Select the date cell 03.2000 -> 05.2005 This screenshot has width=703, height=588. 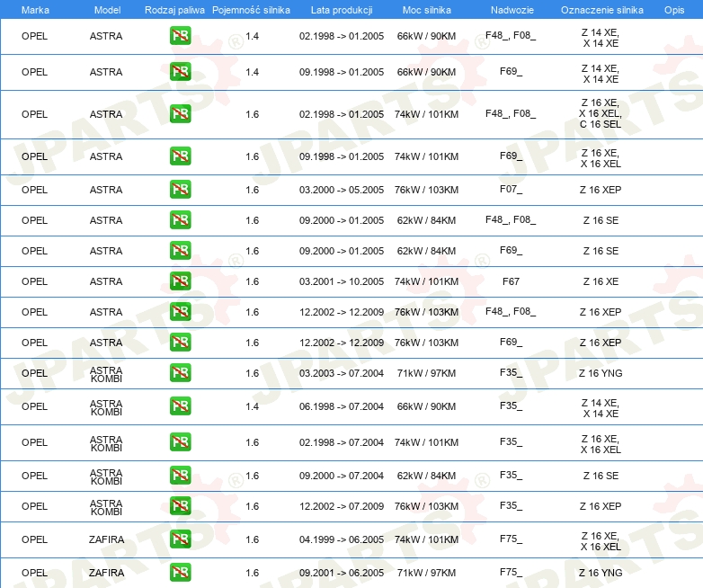(342, 190)
